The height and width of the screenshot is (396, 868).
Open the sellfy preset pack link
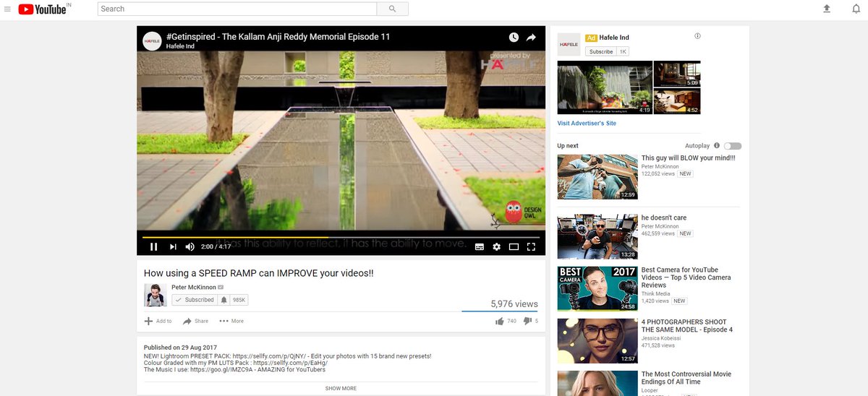[x=268, y=356]
